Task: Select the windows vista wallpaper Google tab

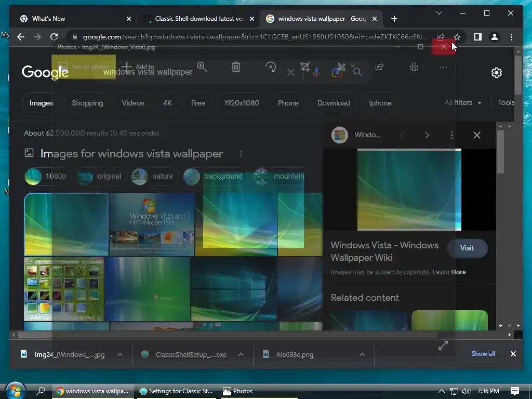Action: point(322,19)
